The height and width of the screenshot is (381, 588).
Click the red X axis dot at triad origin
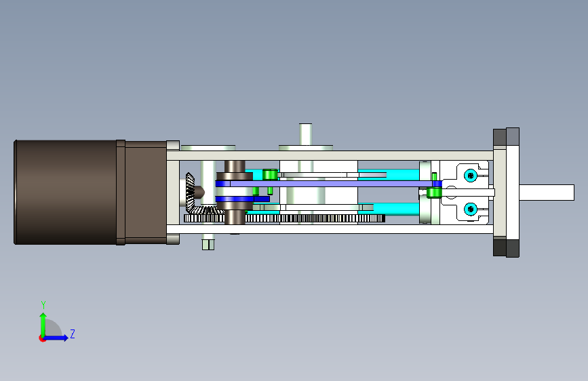tap(42, 338)
